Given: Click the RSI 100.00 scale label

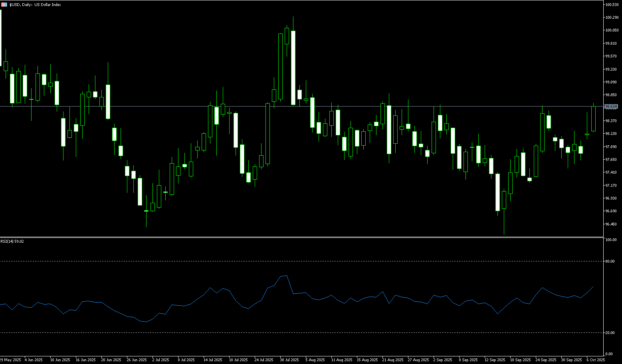Looking at the screenshot, I should 611,240.
